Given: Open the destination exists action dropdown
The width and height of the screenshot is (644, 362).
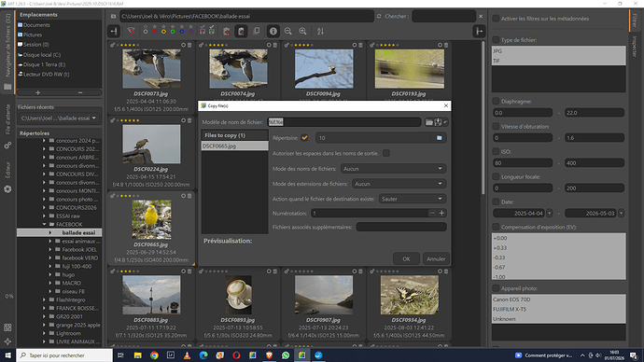Looking at the screenshot, I should (413, 199).
